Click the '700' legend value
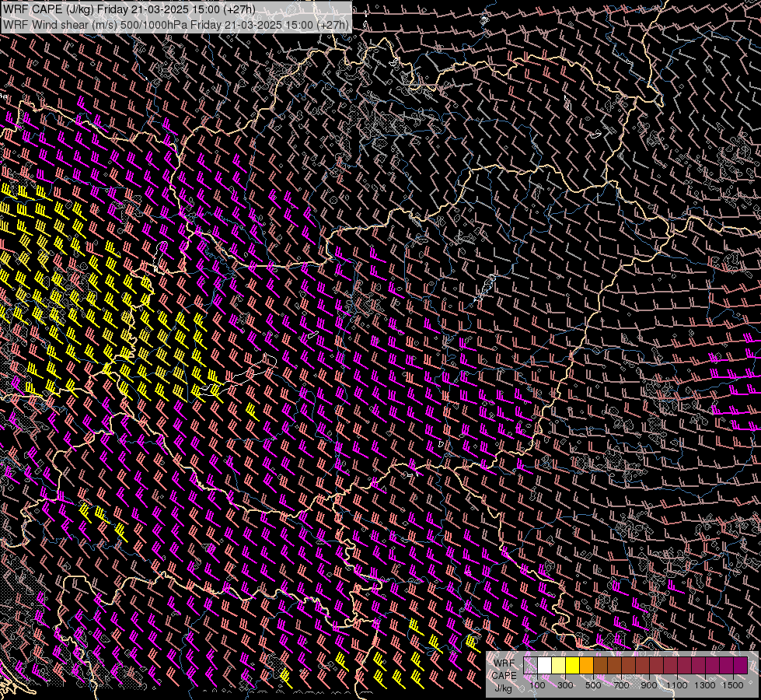 click(621, 685)
